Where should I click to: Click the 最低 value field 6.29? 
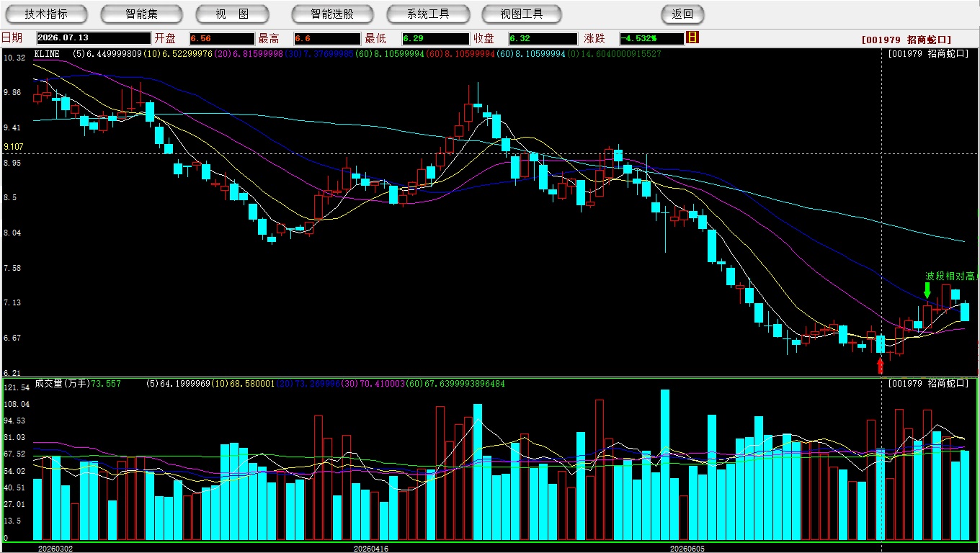(435, 38)
